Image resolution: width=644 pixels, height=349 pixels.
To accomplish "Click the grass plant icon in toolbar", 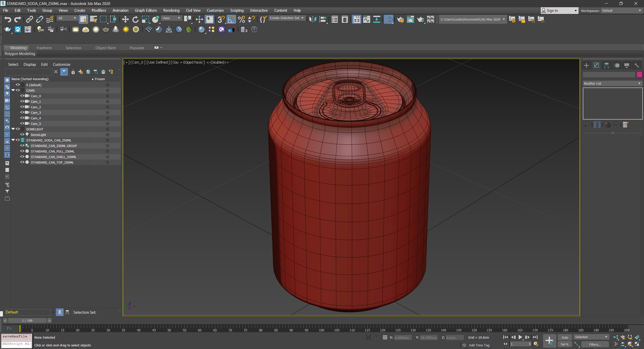I will click(x=189, y=30).
